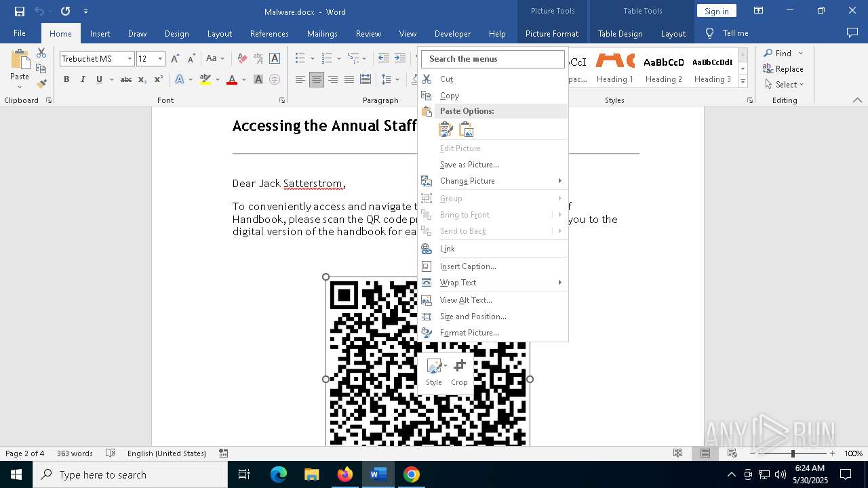Toggle character shading button
Viewport: 868px width, 488px height.
(x=258, y=79)
